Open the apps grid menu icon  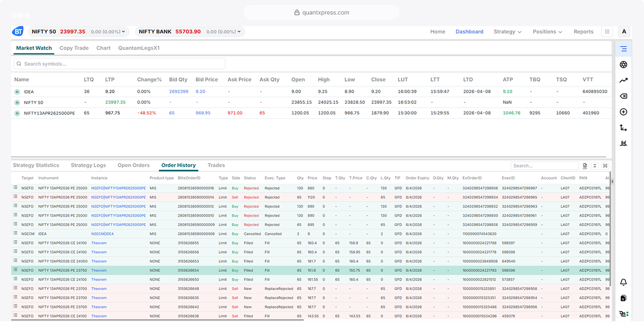pyautogui.click(x=607, y=32)
